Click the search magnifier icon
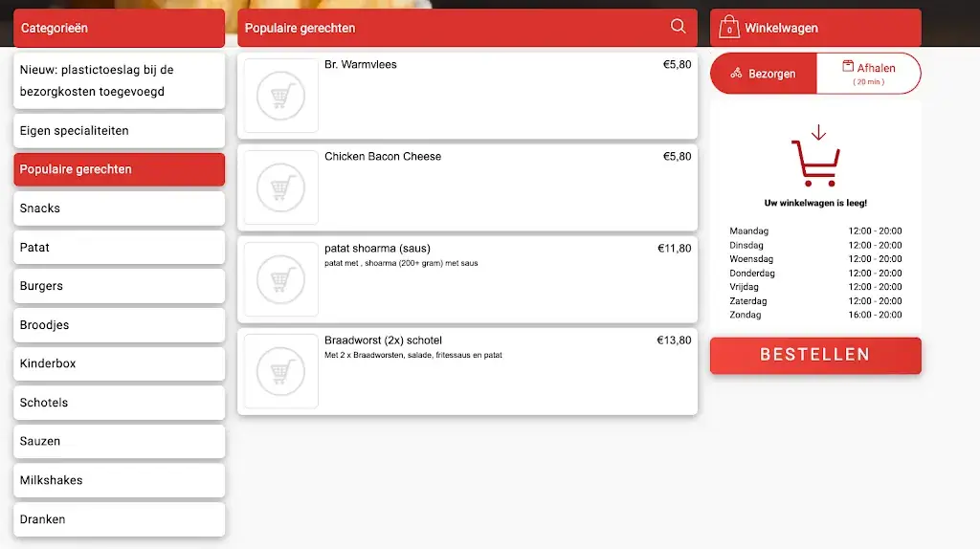 [x=678, y=27]
